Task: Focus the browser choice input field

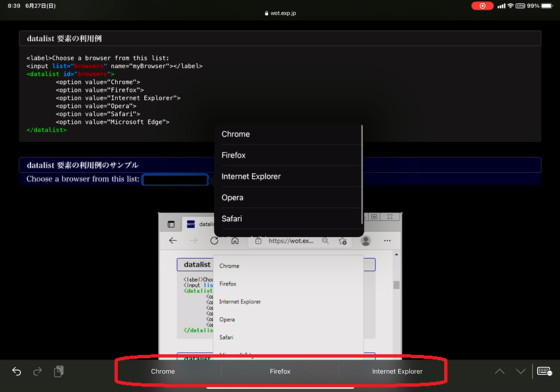Action: click(175, 179)
